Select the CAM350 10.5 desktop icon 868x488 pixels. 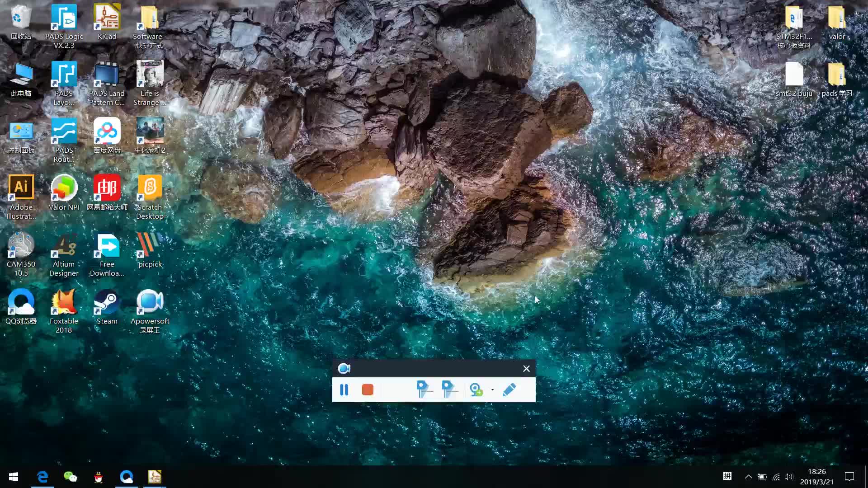coord(21,254)
